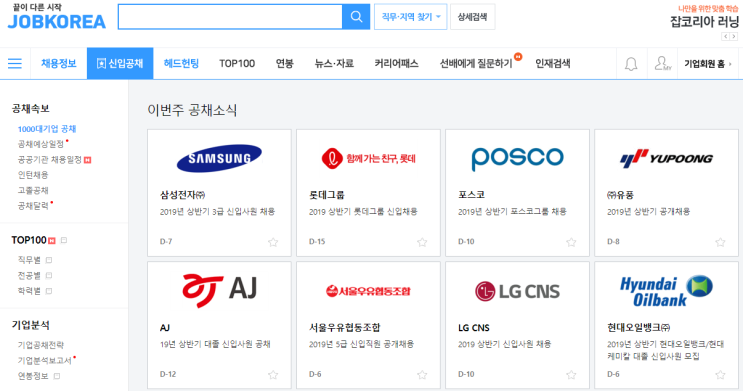
Task: Open the MY user profile icon
Action: (x=662, y=64)
